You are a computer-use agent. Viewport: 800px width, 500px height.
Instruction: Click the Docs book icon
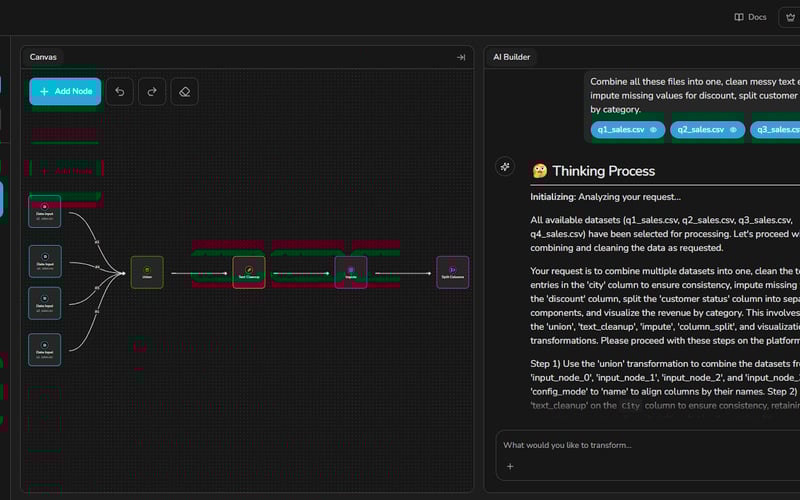(739, 17)
